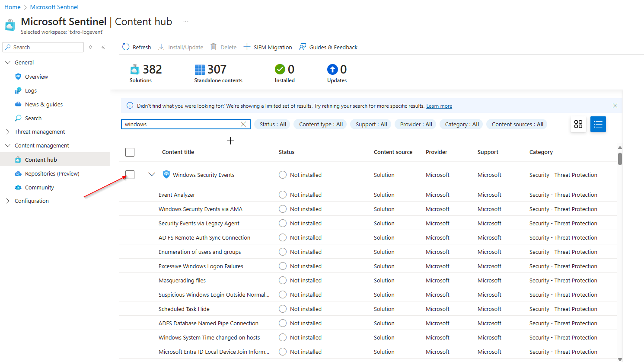The image size is (644, 362).
Task: Open Repositories (Preview) in sidebar
Action: [52, 174]
